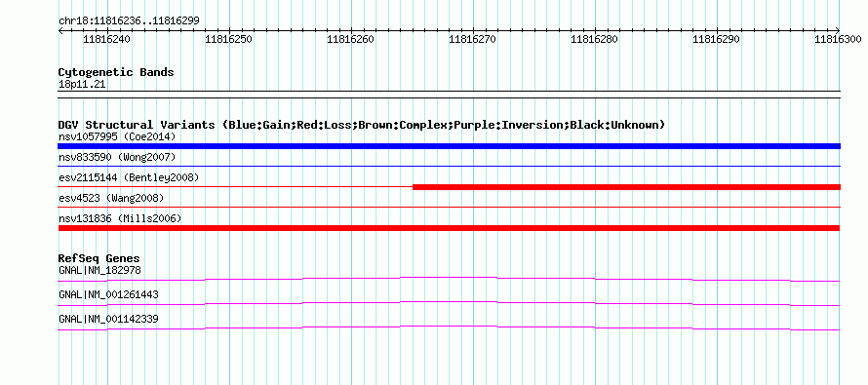Click ruler position 11816280
The image size is (868, 385).
(x=595, y=39)
